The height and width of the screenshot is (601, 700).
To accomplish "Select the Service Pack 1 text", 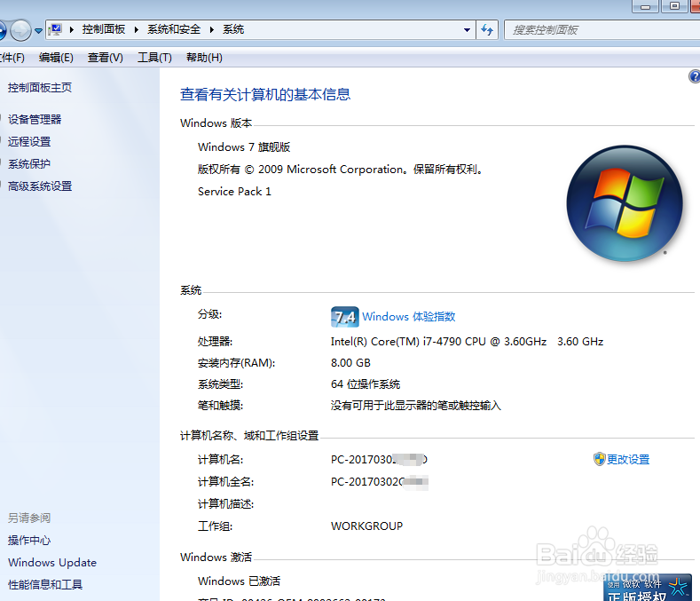I will pos(234,192).
